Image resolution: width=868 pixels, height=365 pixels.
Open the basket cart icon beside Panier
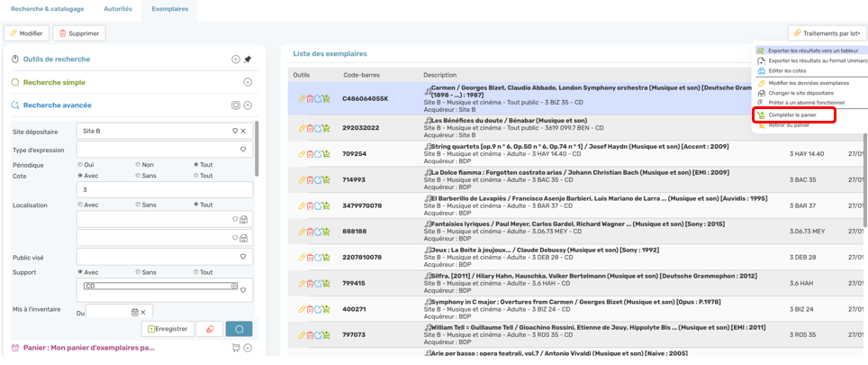point(236,348)
